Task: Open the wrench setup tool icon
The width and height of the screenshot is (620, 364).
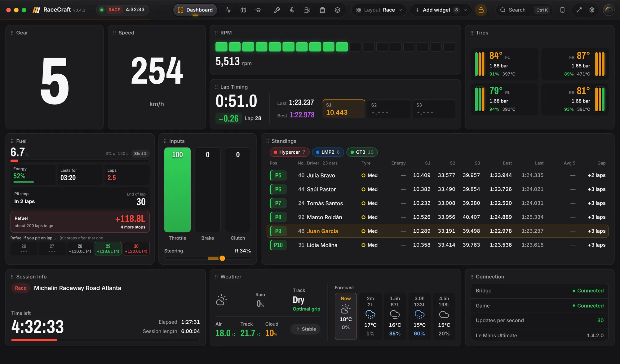Action: click(277, 10)
